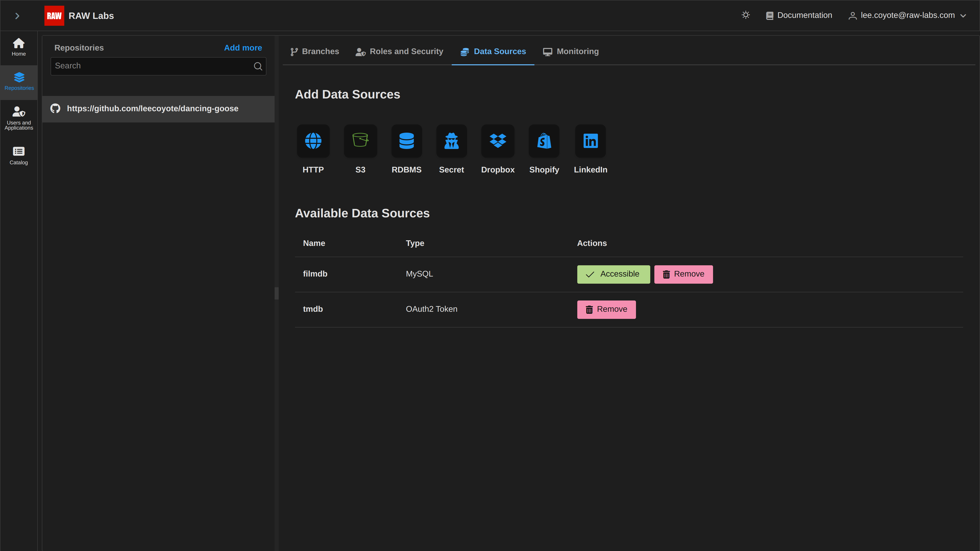The height and width of the screenshot is (551, 980).
Task: Select the Data Sources tab
Action: [493, 52]
